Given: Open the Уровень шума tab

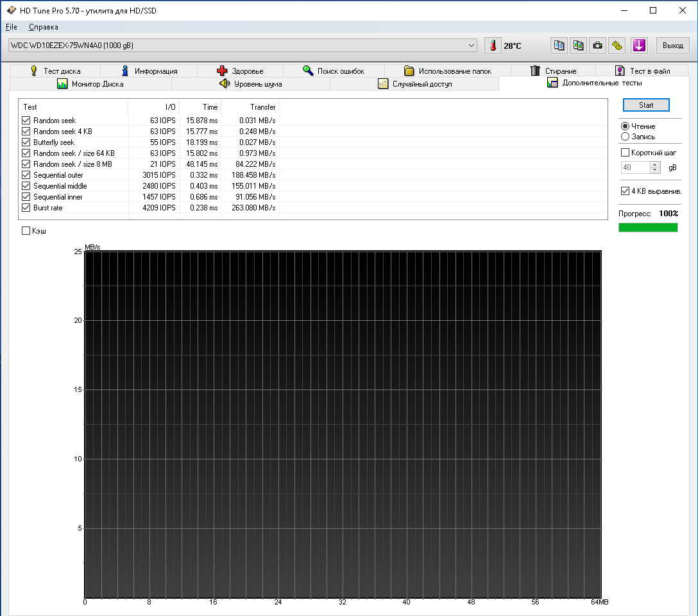Looking at the screenshot, I should pyautogui.click(x=251, y=83).
